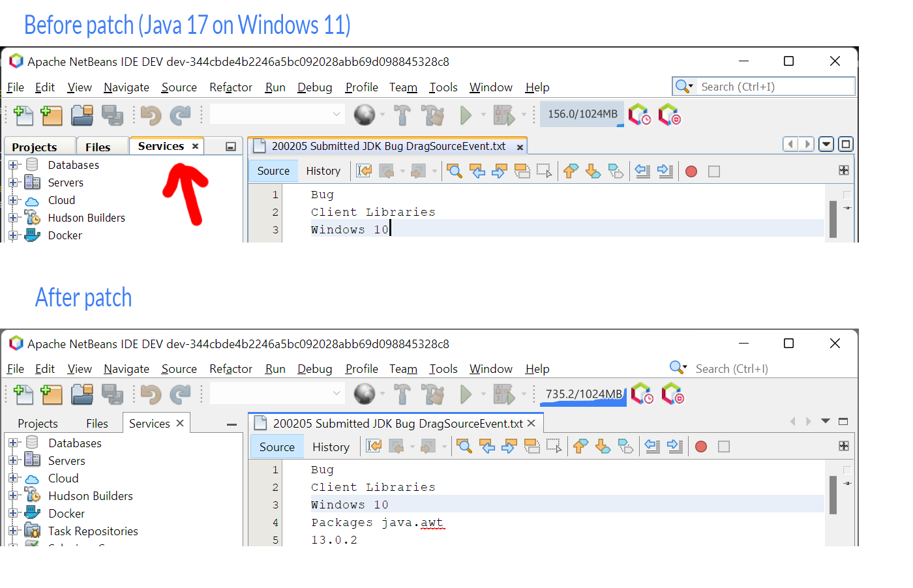Switch to Projects tab in top window

35,147
